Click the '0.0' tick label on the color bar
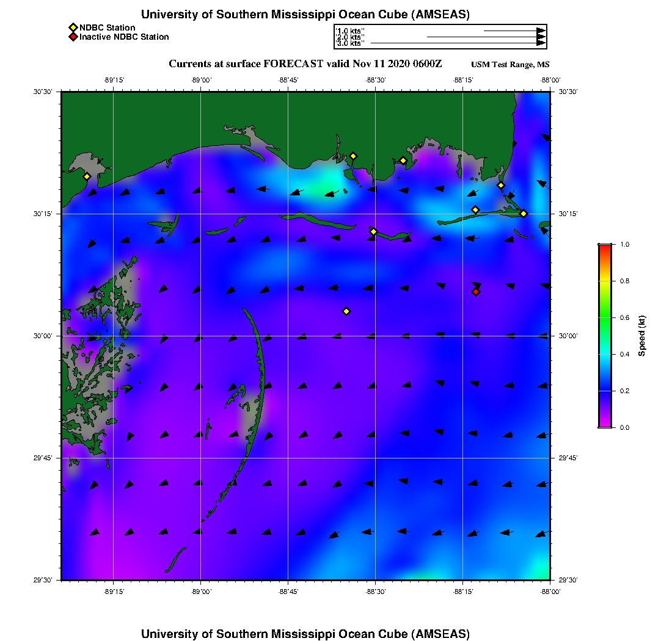The height and width of the screenshot is (641, 672). (625, 427)
